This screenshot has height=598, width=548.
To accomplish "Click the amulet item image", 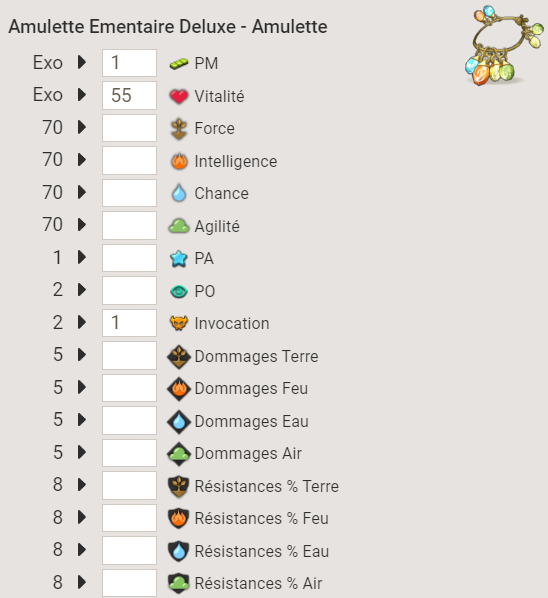I will (x=504, y=45).
